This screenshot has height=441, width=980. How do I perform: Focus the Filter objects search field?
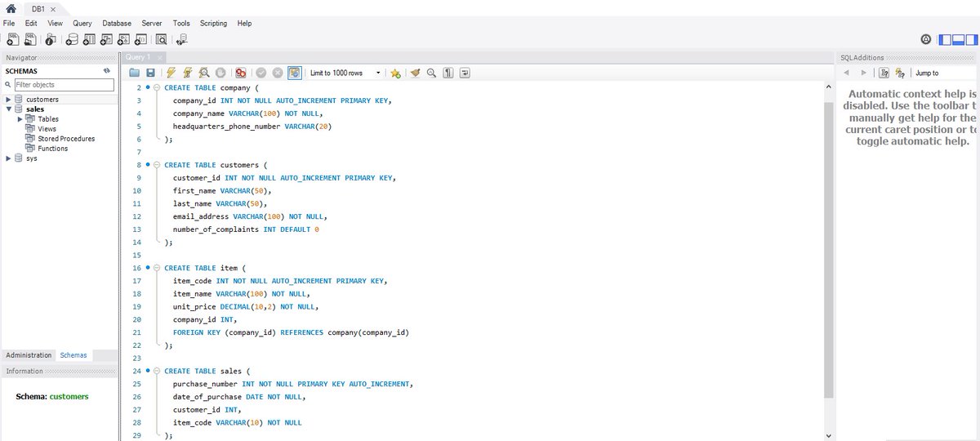point(64,85)
